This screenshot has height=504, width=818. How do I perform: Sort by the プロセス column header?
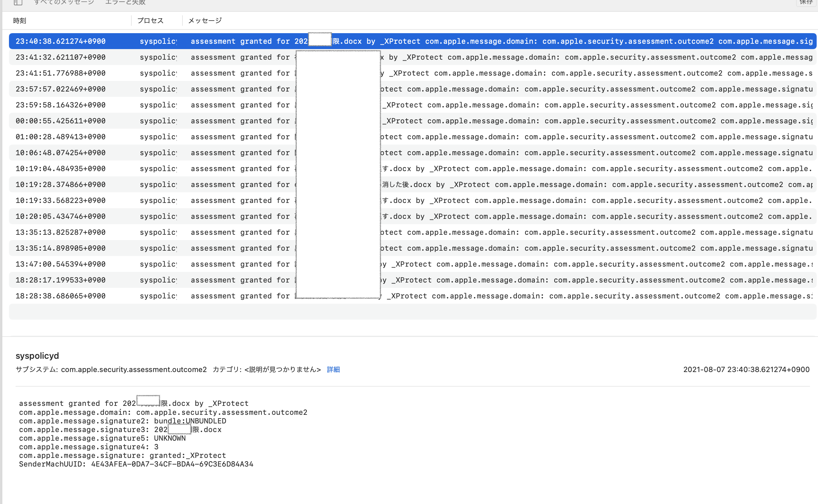150,21
